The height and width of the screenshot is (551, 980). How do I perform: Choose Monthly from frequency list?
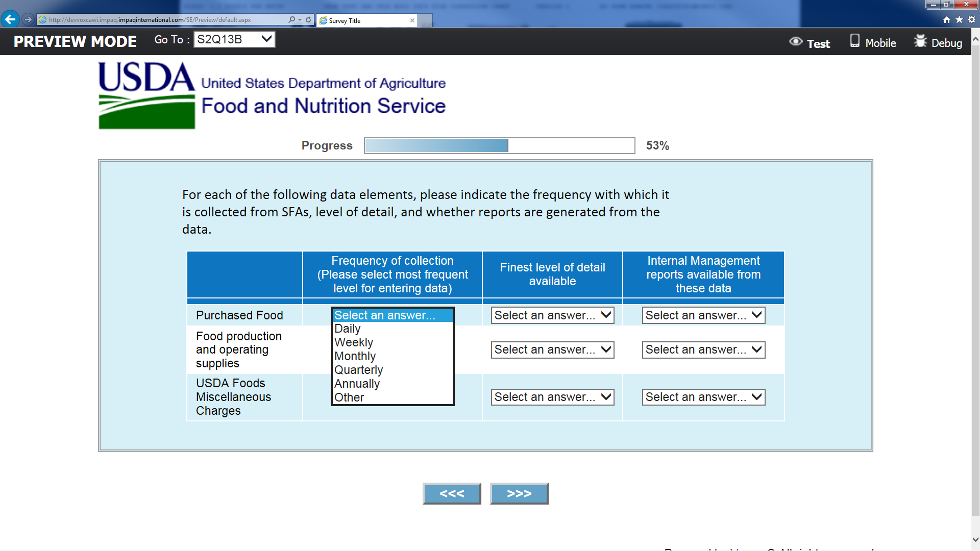[355, 356]
